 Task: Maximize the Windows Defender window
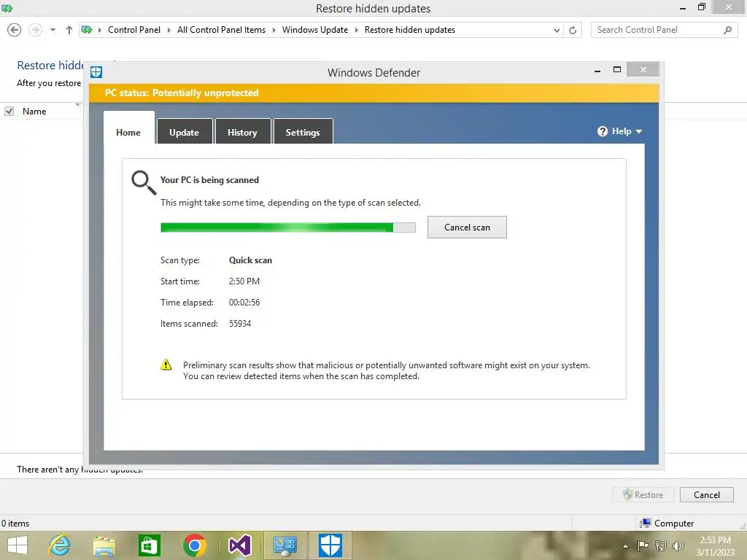617,69
